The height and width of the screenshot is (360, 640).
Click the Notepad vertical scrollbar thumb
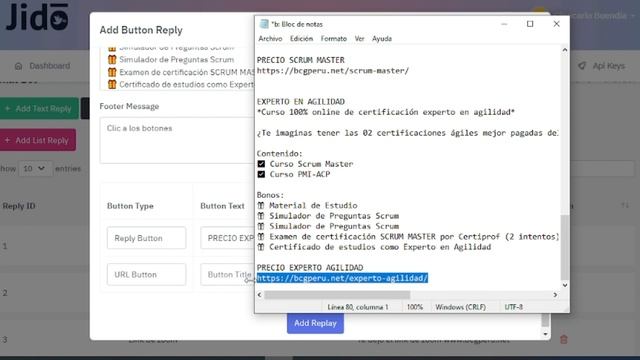[x=565, y=248]
